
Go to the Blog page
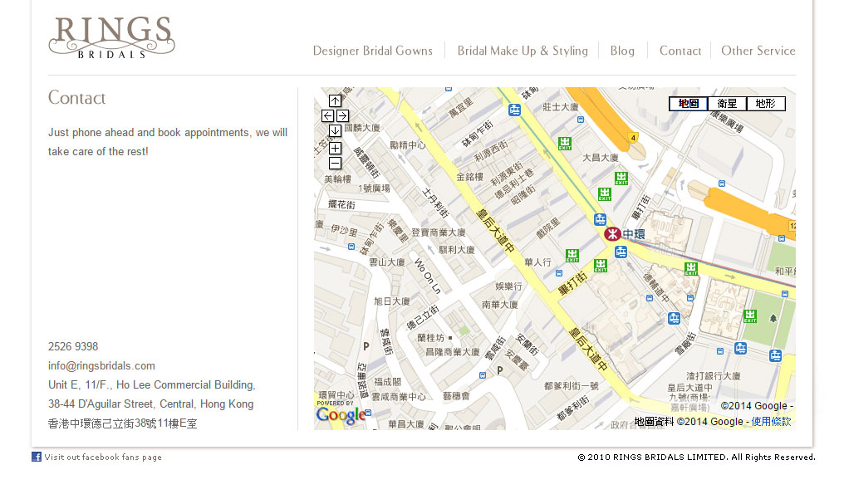622,51
